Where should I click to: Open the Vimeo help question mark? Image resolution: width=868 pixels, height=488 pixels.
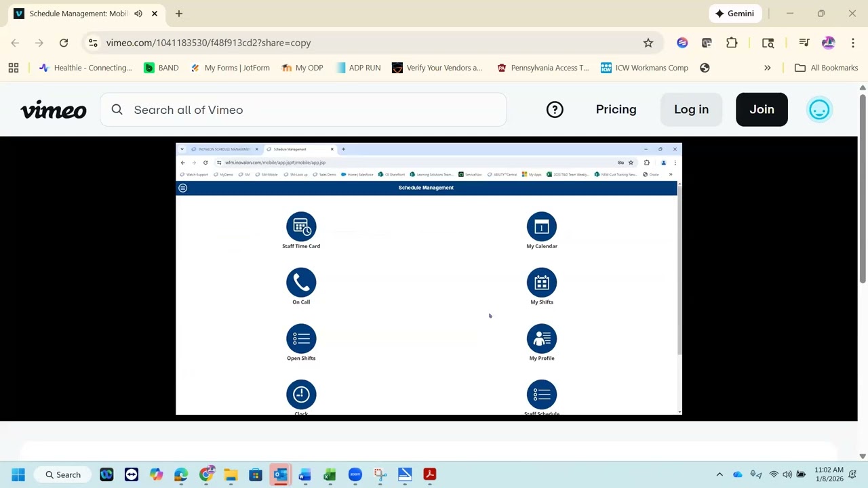coord(555,110)
